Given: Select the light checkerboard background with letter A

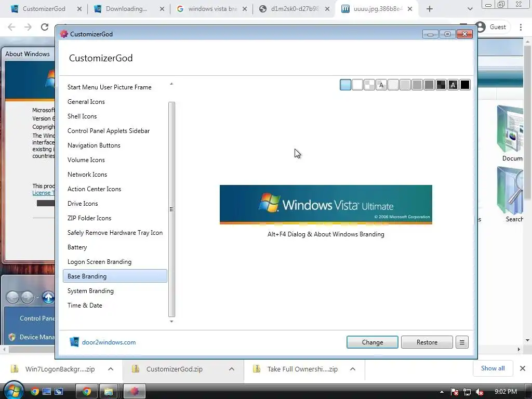Looking at the screenshot, I should (x=381, y=85).
